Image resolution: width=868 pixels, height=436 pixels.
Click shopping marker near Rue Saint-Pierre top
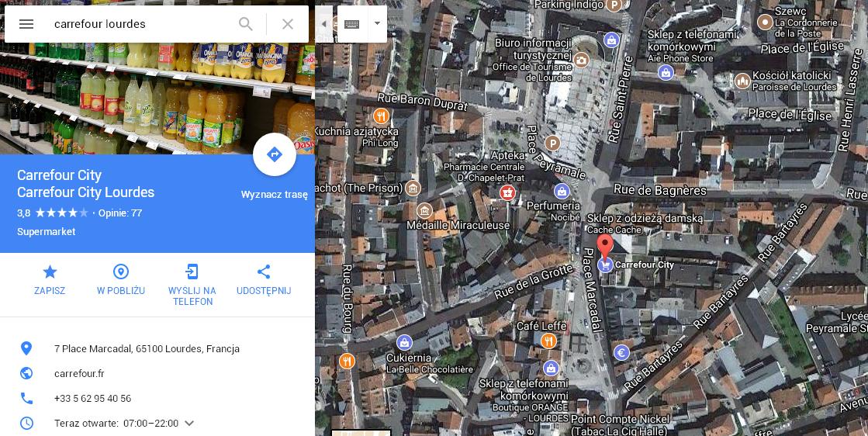[x=611, y=40]
